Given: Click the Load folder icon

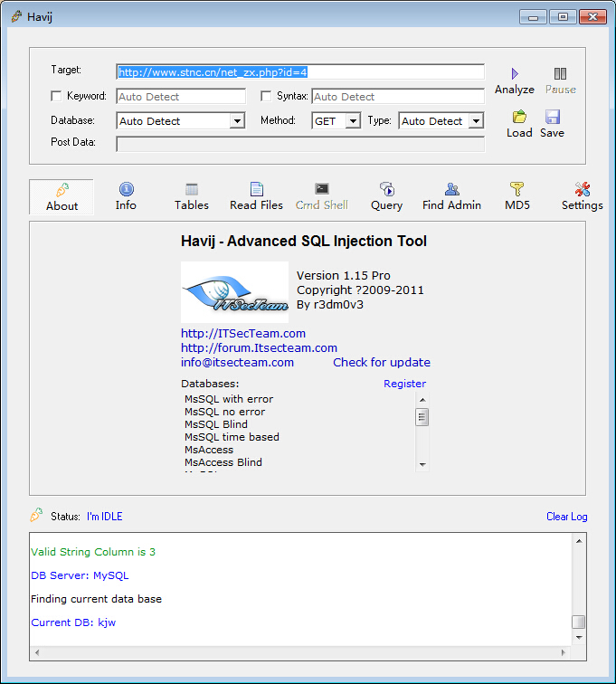Looking at the screenshot, I should (519, 117).
